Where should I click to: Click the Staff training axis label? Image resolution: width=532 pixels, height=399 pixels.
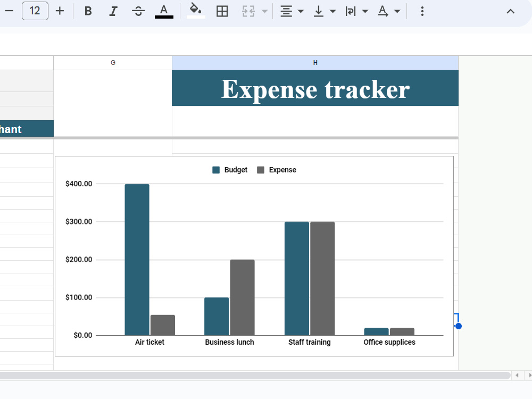pos(310,342)
